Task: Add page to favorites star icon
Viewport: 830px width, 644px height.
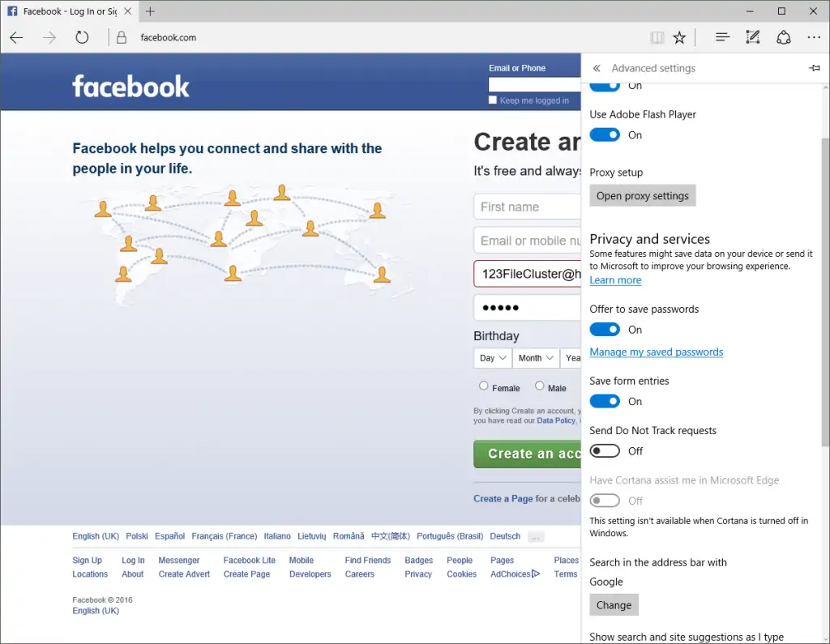Action: coord(679,37)
